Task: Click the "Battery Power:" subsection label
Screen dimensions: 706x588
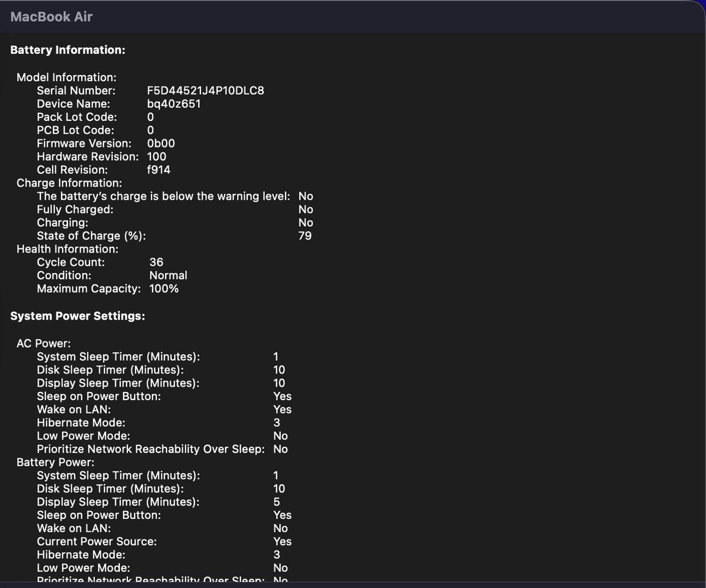Action: 55,462
